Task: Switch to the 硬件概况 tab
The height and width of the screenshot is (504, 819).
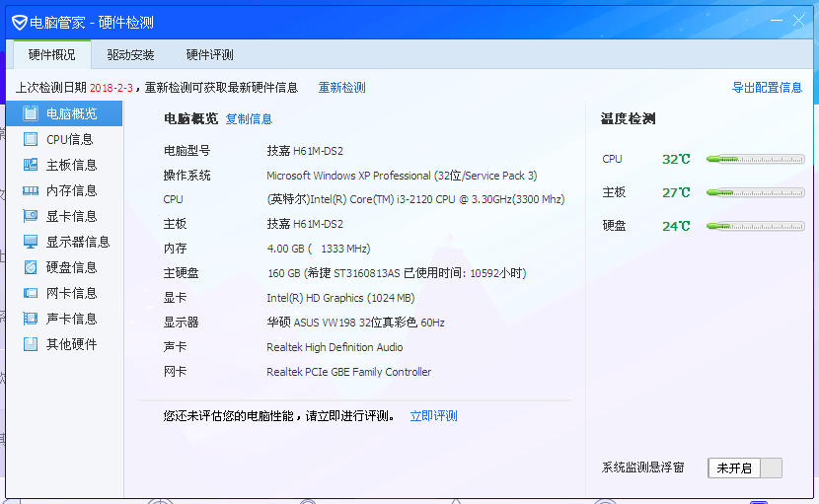Action: coord(51,54)
